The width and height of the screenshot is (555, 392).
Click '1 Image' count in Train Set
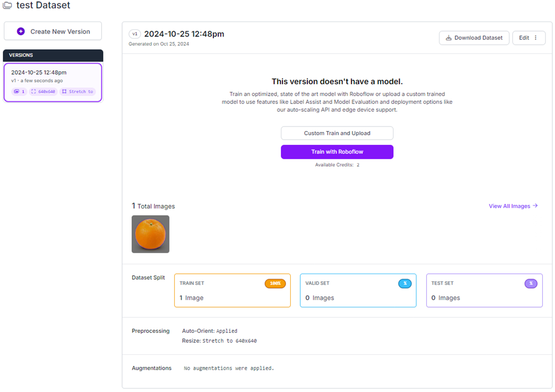coord(191,298)
